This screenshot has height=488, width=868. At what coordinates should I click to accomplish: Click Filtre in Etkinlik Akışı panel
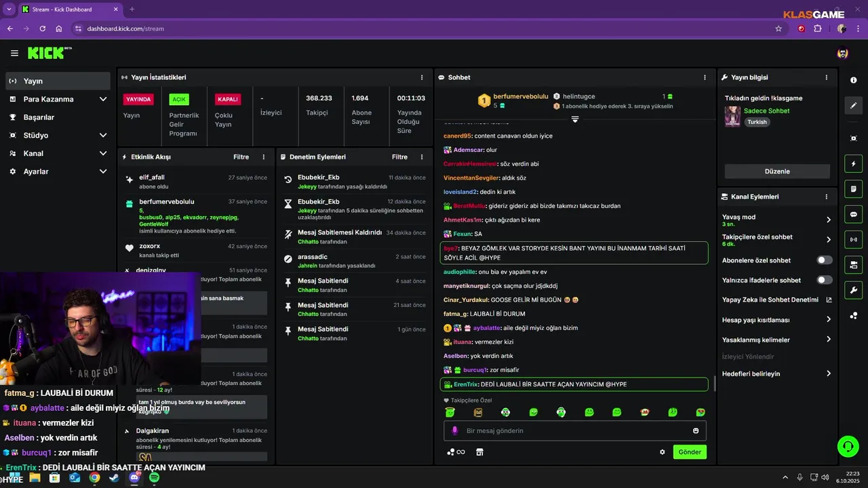pyautogui.click(x=241, y=157)
